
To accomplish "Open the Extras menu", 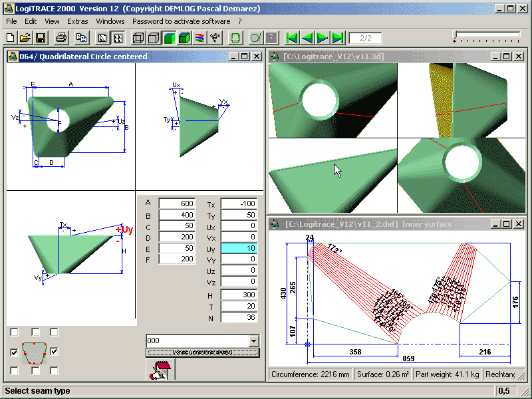I will [x=78, y=21].
